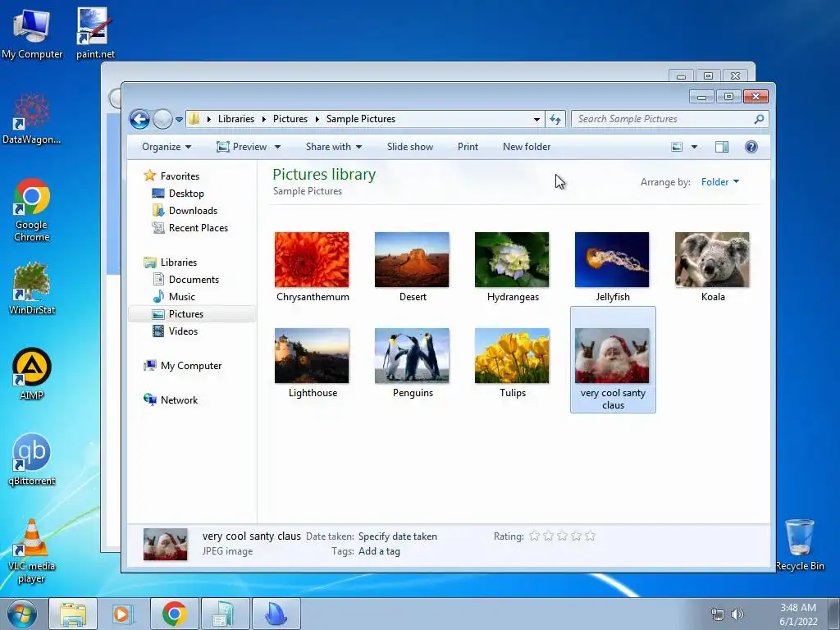The height and width of the screenshot is (630, 840).
Task: Select the Tulips picture
Action: [x=512, y=363]
